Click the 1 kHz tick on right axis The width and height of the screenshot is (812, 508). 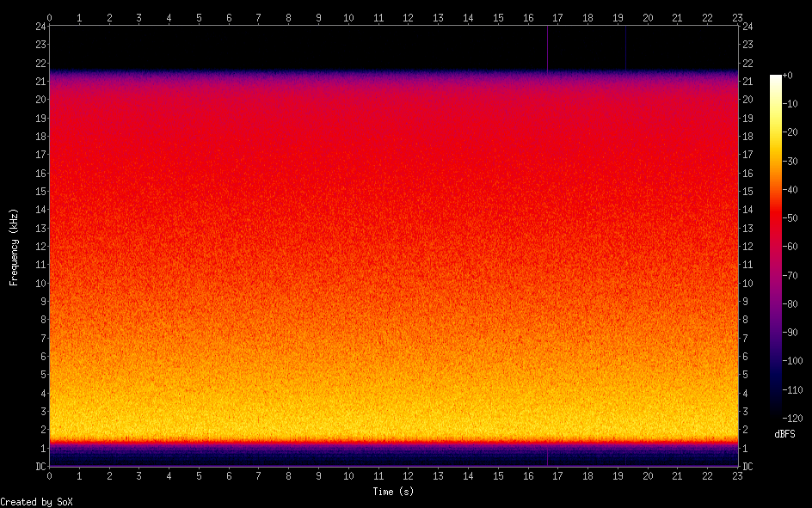(745, 449)
